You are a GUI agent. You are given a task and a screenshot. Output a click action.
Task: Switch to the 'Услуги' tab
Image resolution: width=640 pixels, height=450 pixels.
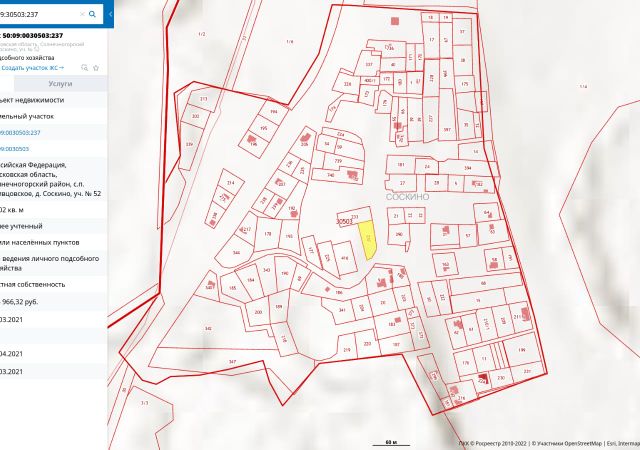[60, 85]
